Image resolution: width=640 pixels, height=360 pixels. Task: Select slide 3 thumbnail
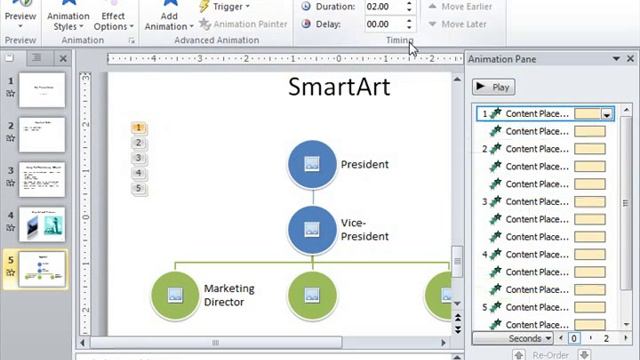42,180
